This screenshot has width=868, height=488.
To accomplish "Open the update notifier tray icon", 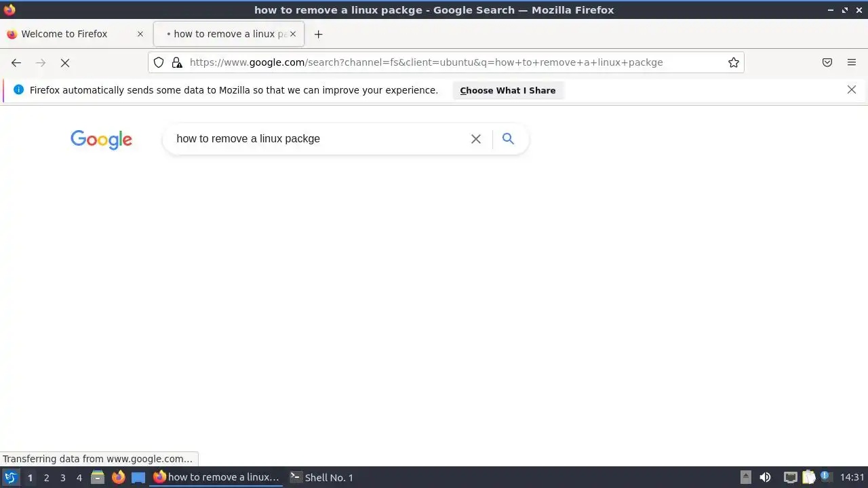I will [x=826, y=477].
